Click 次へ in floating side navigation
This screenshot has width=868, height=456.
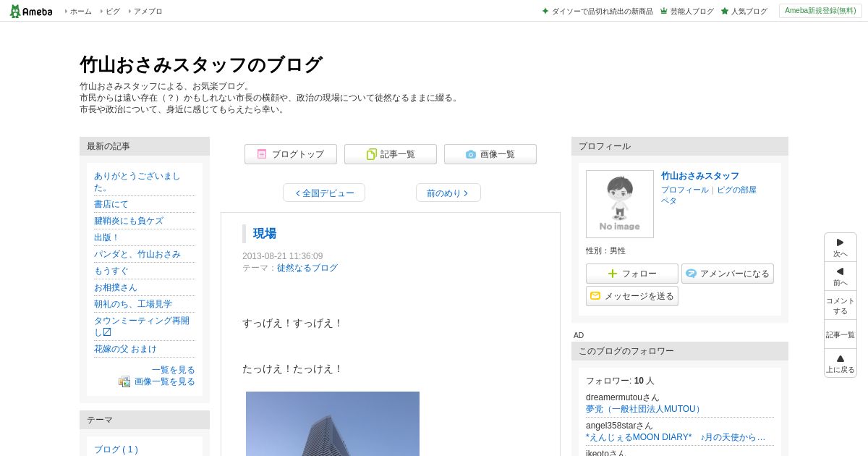(x=841, y=248)
